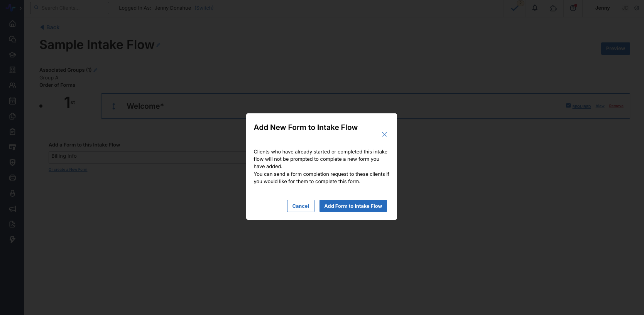Click the Switch user link
This screenshot has width=644, height=315.
[204, 8]
